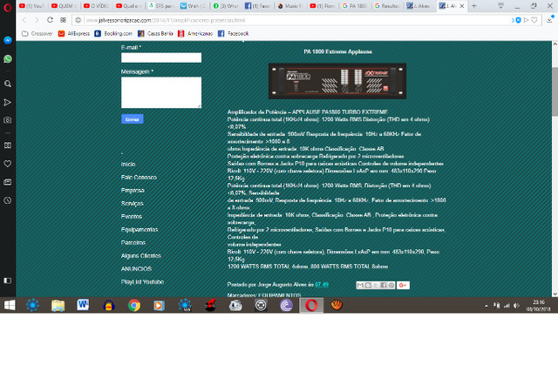
Task: Share post via Google+ button
Action: point(403,285)
